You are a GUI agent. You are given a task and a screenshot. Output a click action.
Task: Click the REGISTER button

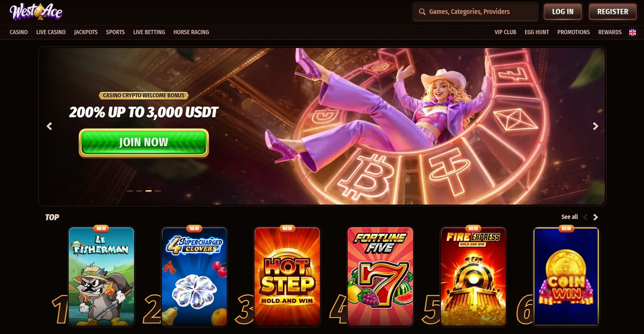(x=613, y=12)
